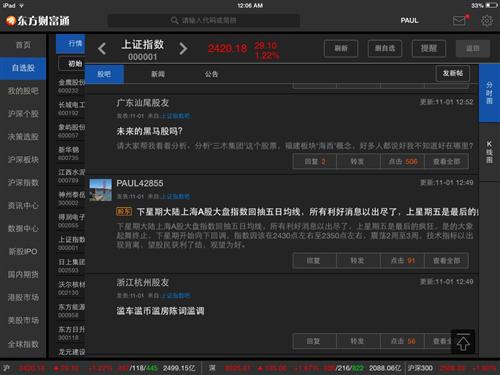Open PAUL42855 avatar thumbnail
Image resolution: width=500 pixels, height=375 pixels.
click(x=100, y=190)
